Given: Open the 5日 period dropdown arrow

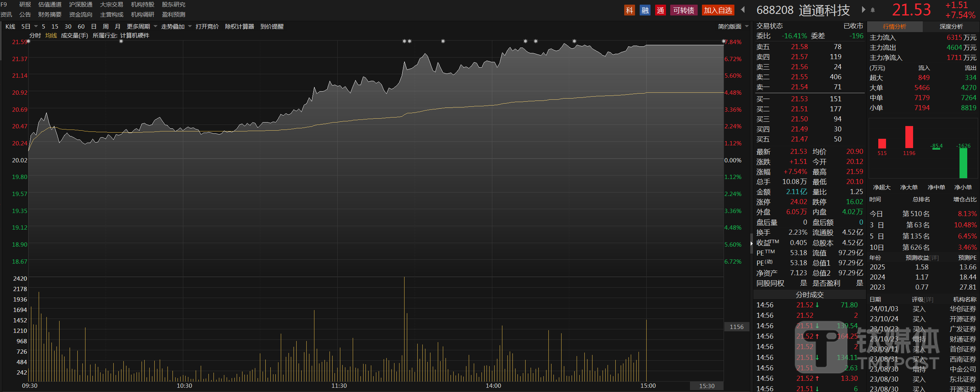Looking at the screenshot, I should [x=36, y=26].
